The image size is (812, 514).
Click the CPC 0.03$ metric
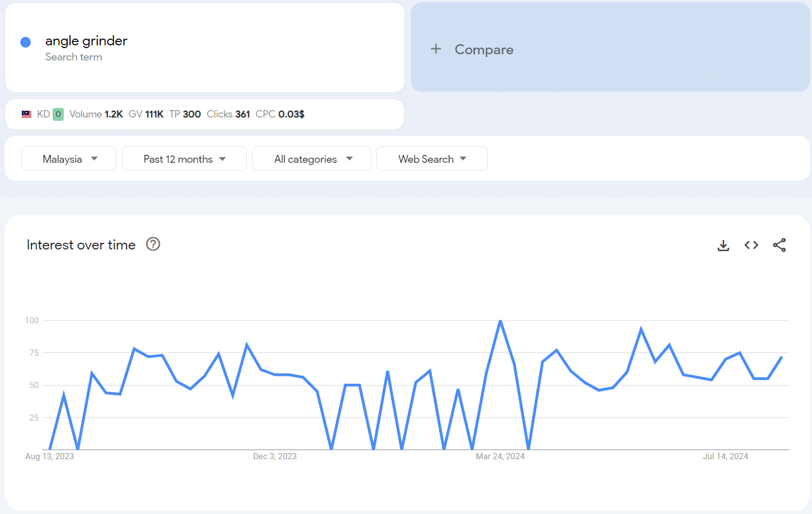click(280, 114)
